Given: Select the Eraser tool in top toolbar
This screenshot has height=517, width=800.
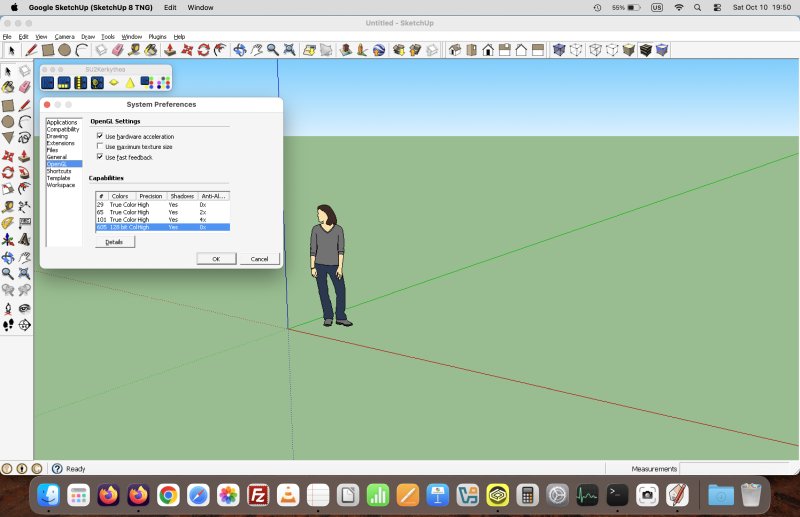Looking at the screenshot, I should click(118, 50).
